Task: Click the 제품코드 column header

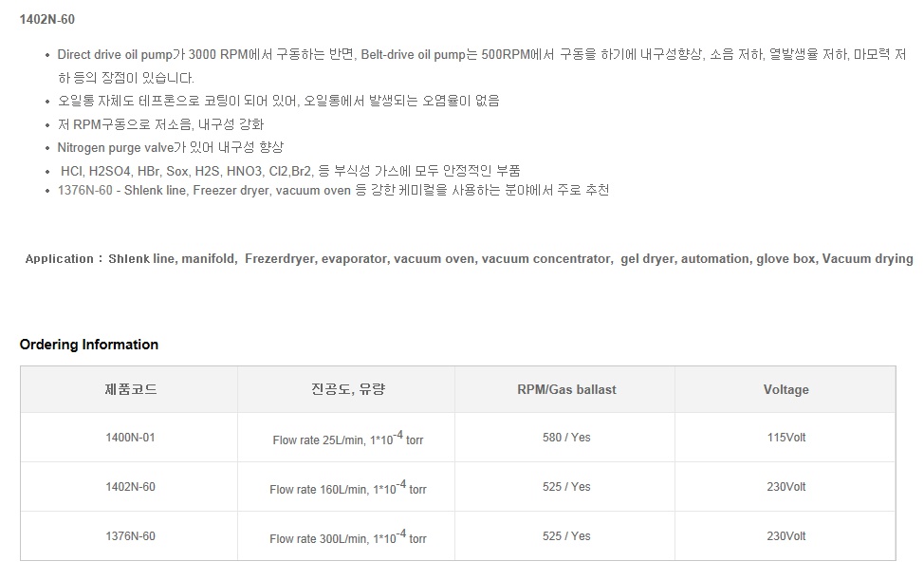Action: pos(130,389)
